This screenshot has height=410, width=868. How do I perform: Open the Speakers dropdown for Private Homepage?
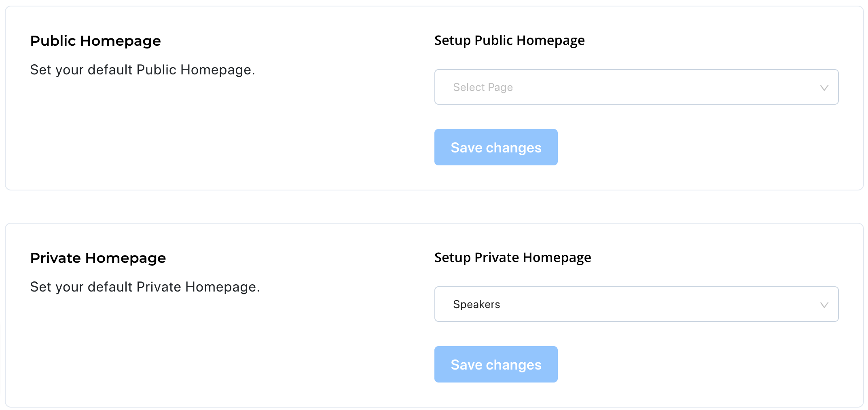tap(636, 304)
